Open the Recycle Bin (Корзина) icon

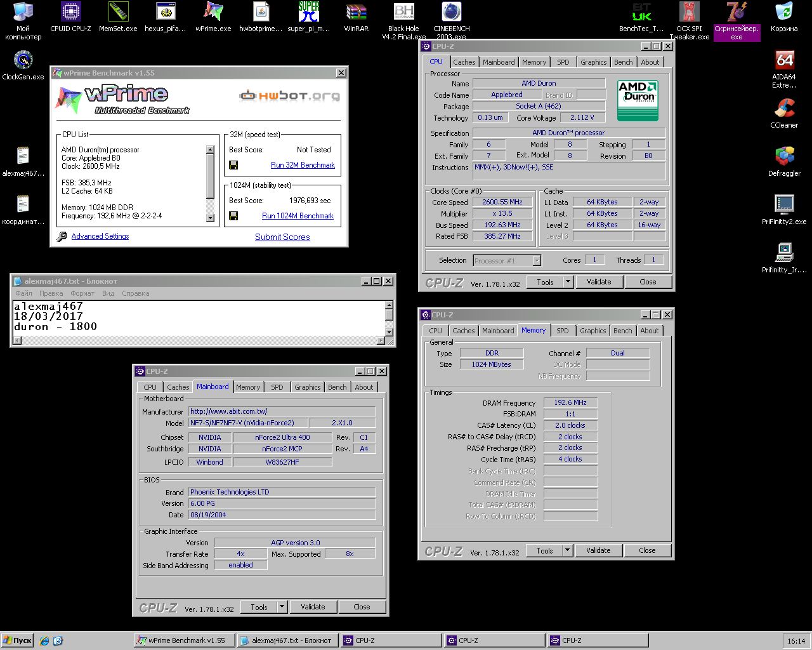point(784,17)
